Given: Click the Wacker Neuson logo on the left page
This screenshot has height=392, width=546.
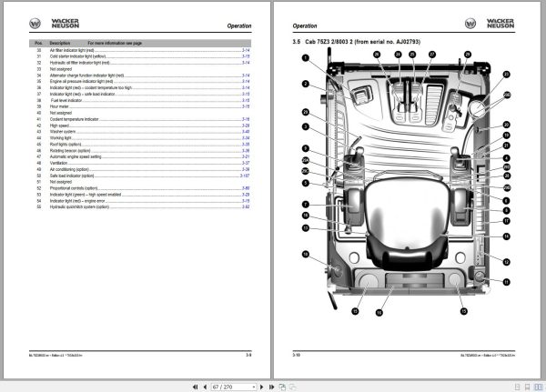Looking at the screenshot, I should [55, 24].
